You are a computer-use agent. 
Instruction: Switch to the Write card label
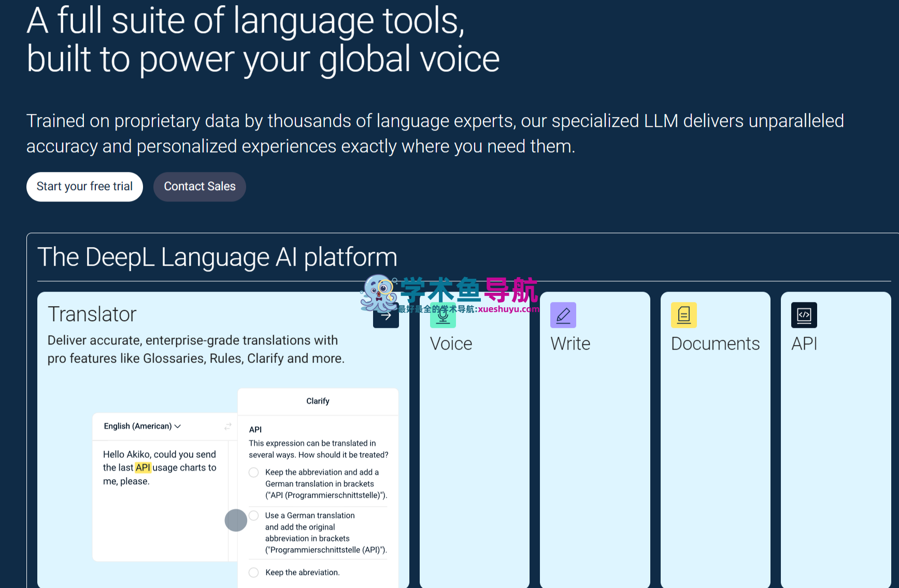coord(570,344)
